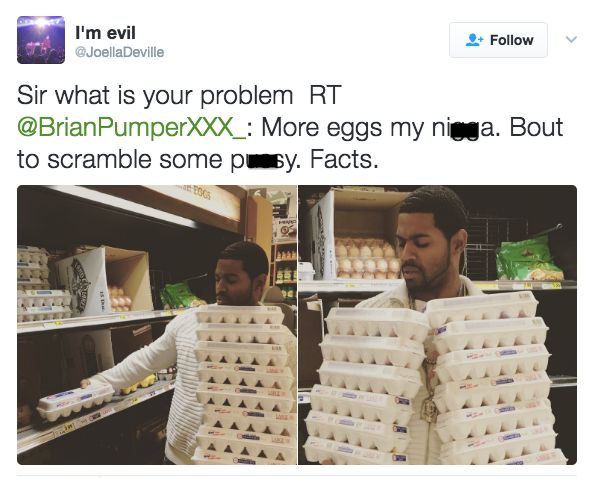Open the tweet options chevron dropdown
The width and height of the screenshot is (593, 478).
point(571,39)
